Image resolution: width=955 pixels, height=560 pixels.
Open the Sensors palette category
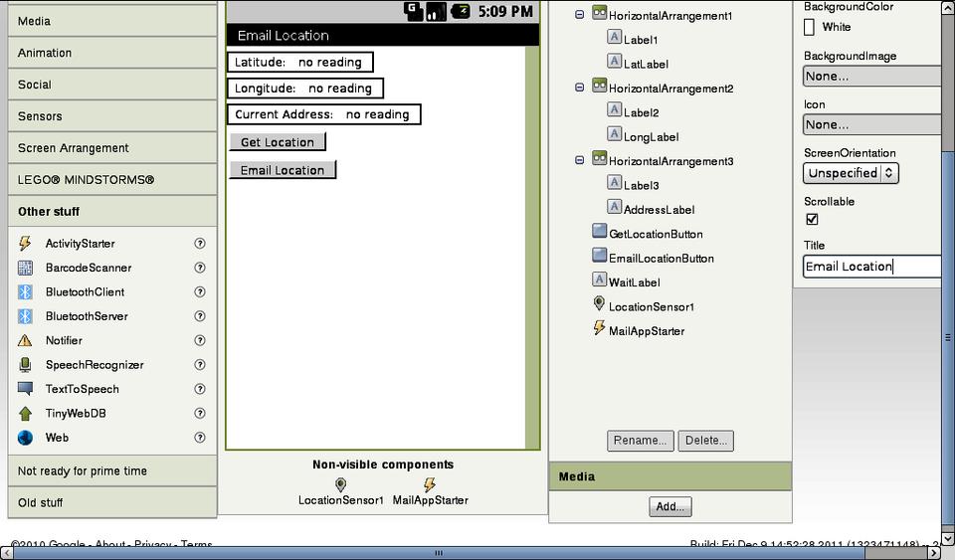[x=112, y=116]
